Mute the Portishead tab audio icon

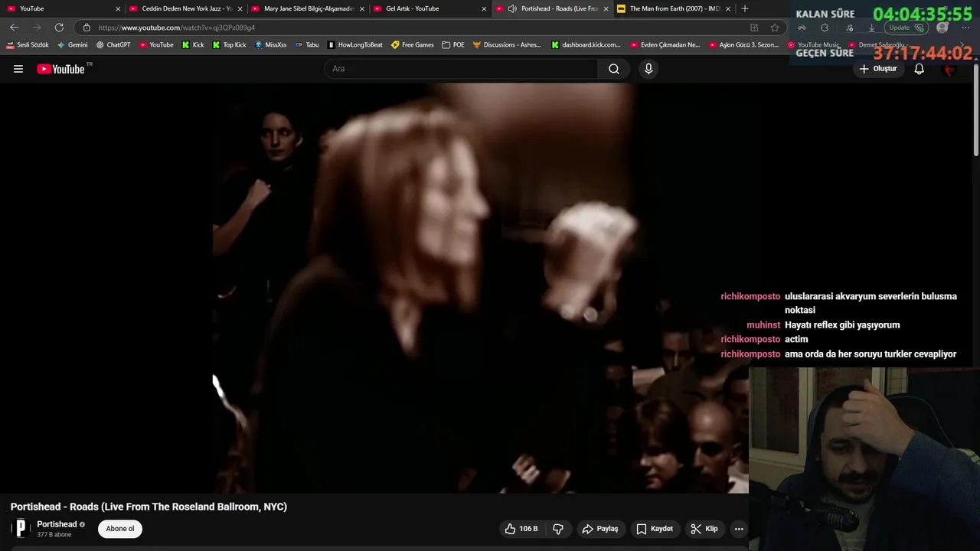click(x=512, y=8)
